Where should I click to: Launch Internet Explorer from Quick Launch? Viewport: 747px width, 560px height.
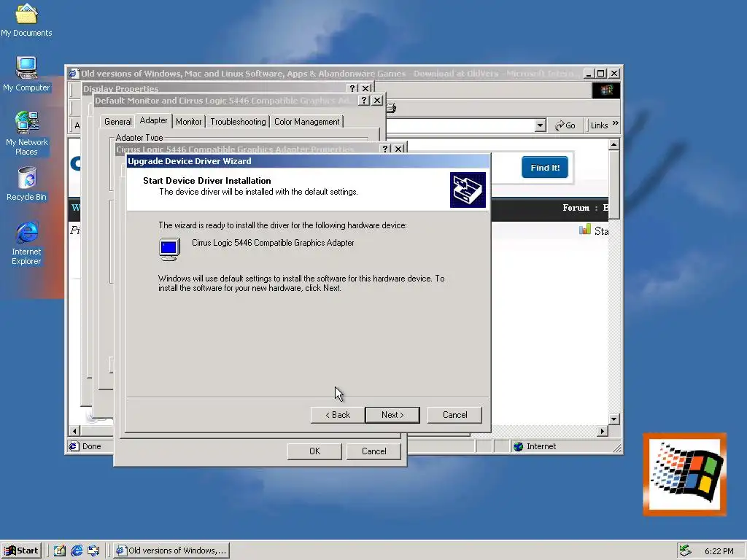point(76,551)
